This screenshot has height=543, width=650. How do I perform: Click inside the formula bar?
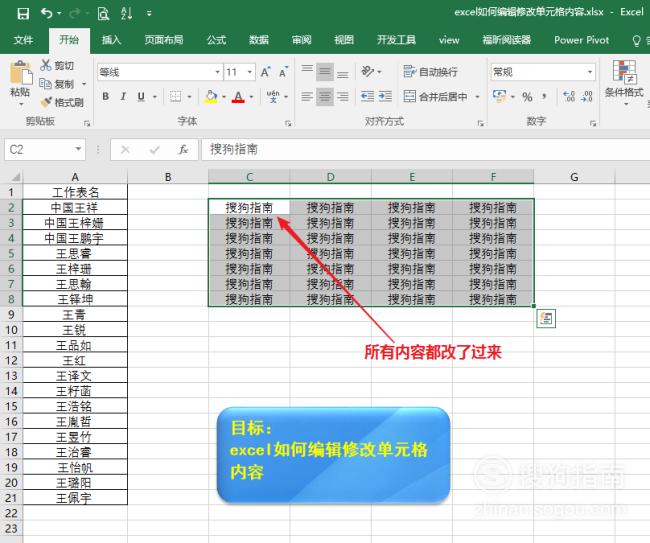point(425,149)
